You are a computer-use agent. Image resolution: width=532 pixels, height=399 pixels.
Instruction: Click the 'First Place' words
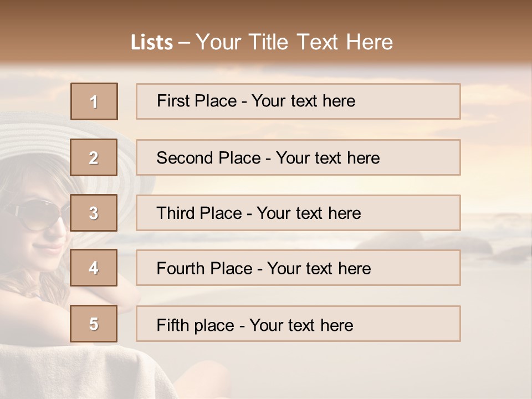click(197, 101)
